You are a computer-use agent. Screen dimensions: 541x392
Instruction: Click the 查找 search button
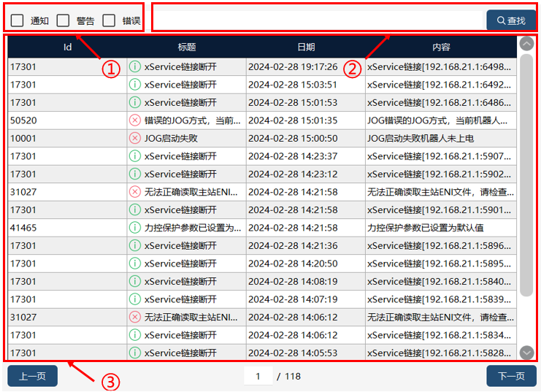[x=511, y=20]
